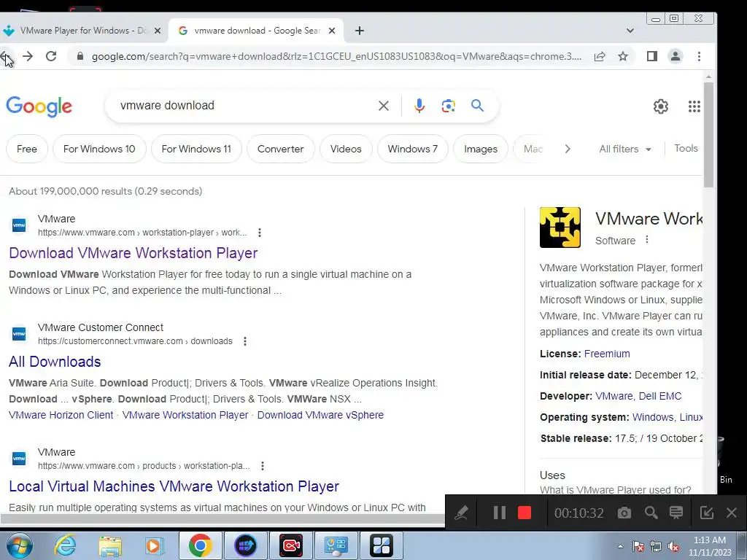Open Windows Explorer folder in taskbar

(110, 546)
